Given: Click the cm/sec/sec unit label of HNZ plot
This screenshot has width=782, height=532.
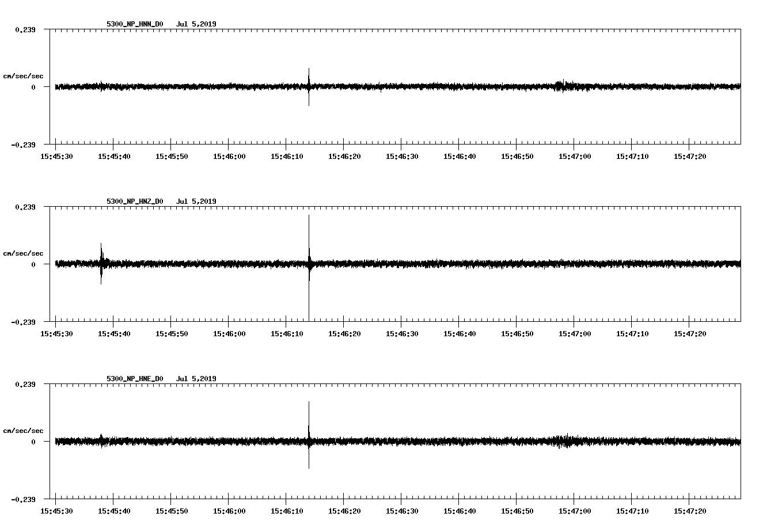Looking at the screenshot, I should (23, 254).
